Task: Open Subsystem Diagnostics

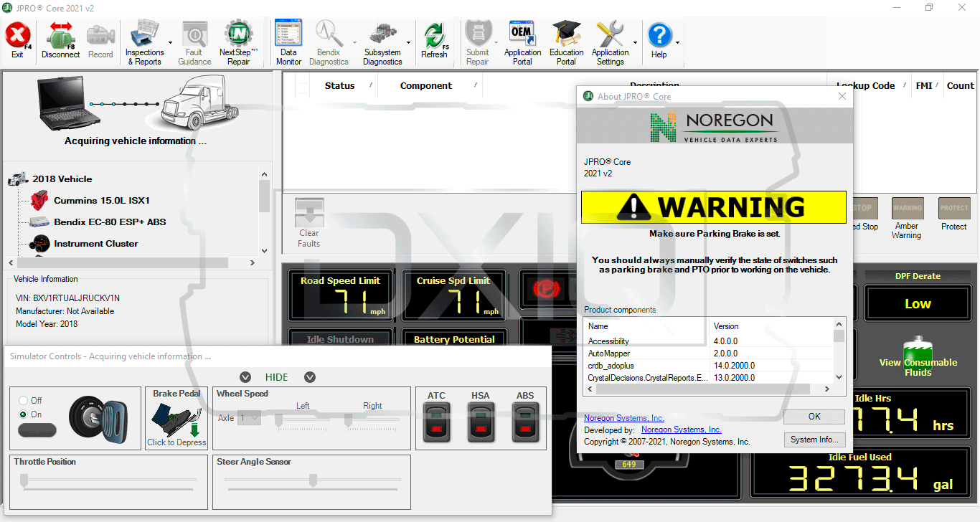Action: tap(382, 44)
